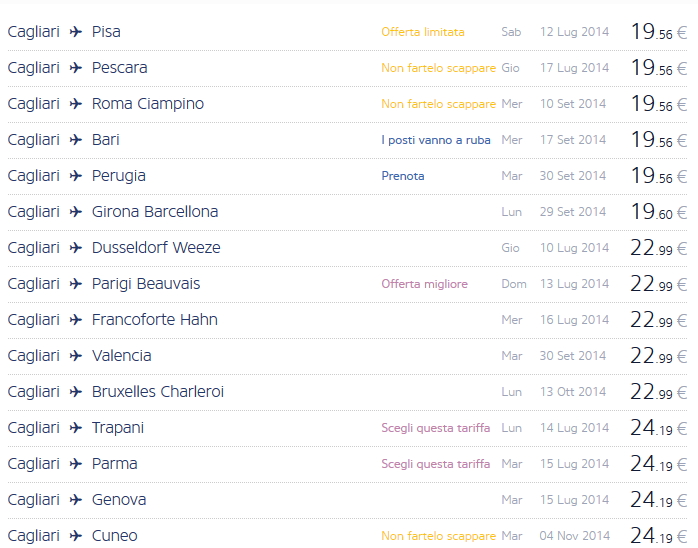Viewport: 698px width, 548px height.
Task: Click the airplane icon in the Pisa row
Action: tap(76, 32)
